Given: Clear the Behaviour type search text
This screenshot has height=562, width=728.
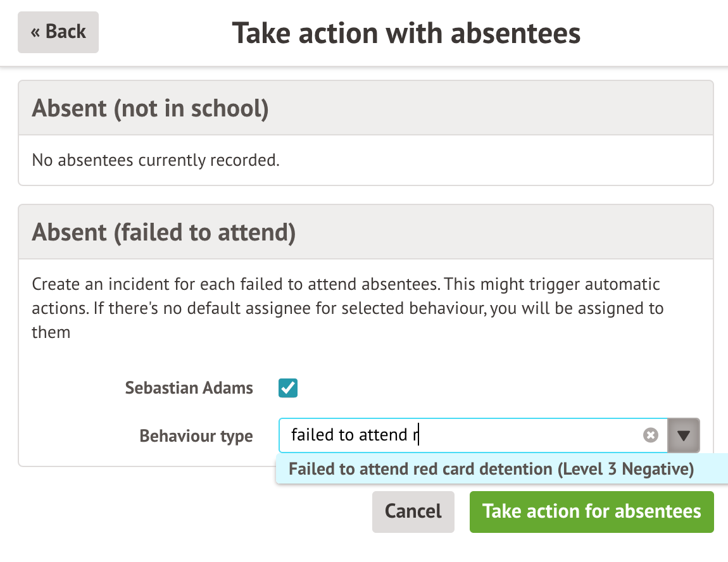Looking at the screenshot, I should (651, 435).
